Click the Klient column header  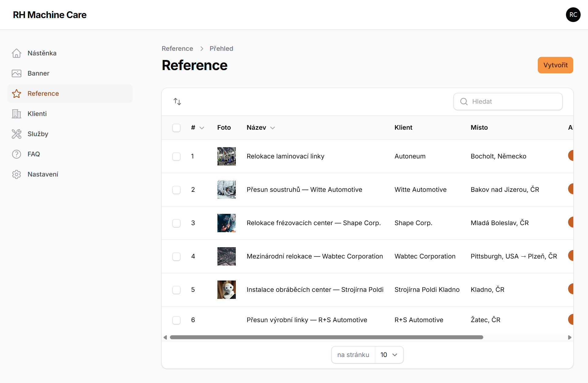(x=403, y=128)
